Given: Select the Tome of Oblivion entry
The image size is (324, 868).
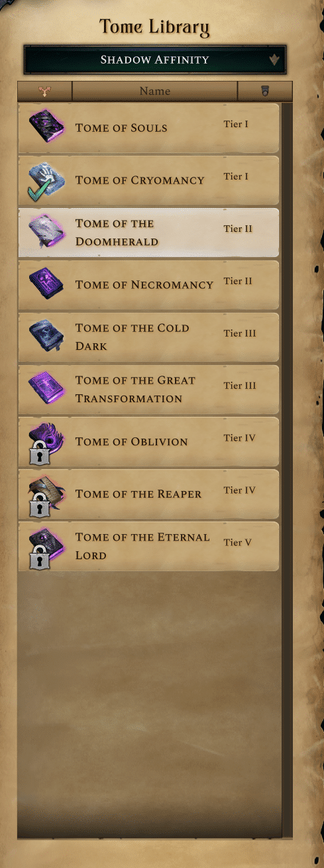Looking at the screenshot, I should click(148, 442).
